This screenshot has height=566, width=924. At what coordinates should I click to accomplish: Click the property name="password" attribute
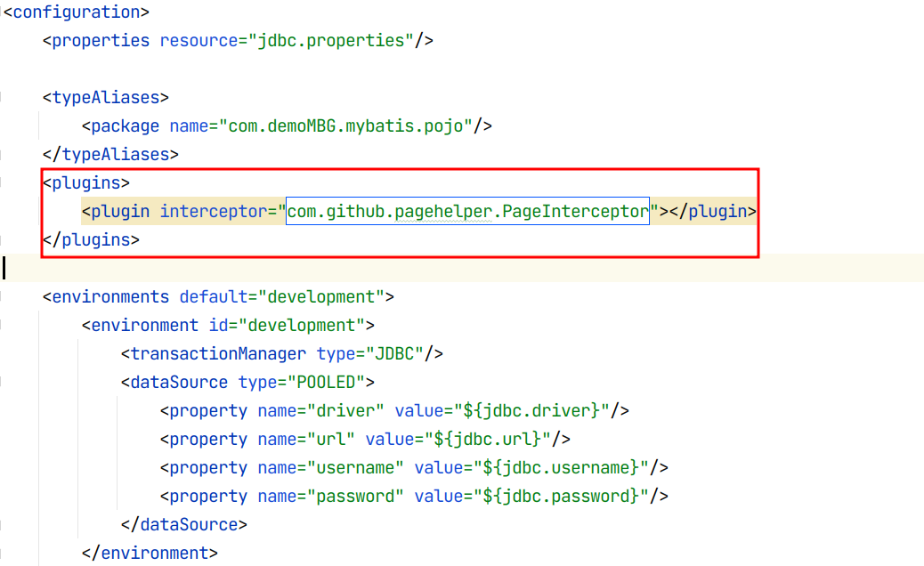click(x=330, y=496)
